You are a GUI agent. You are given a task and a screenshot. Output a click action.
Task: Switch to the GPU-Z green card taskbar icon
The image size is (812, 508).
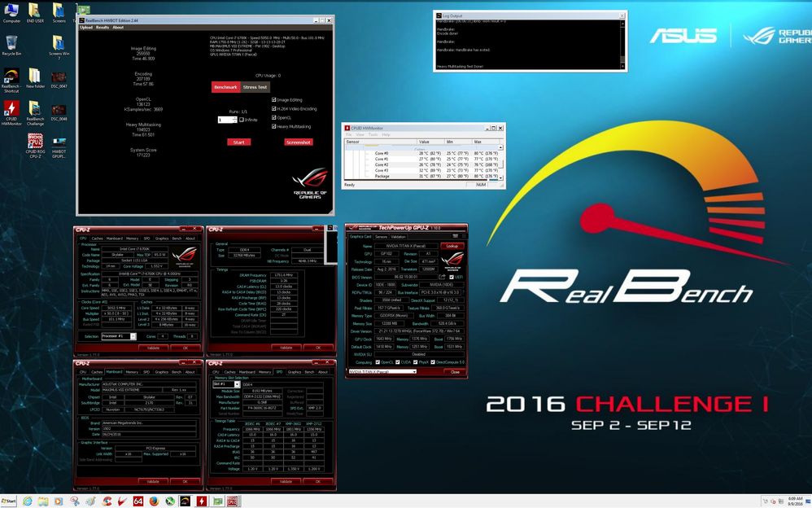217,501
